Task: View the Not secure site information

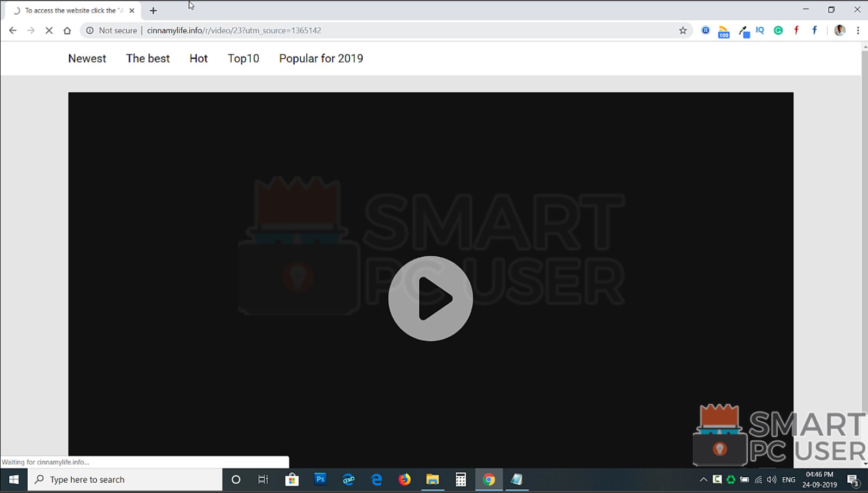Action: pyautogui.click(x=111, y=30)
